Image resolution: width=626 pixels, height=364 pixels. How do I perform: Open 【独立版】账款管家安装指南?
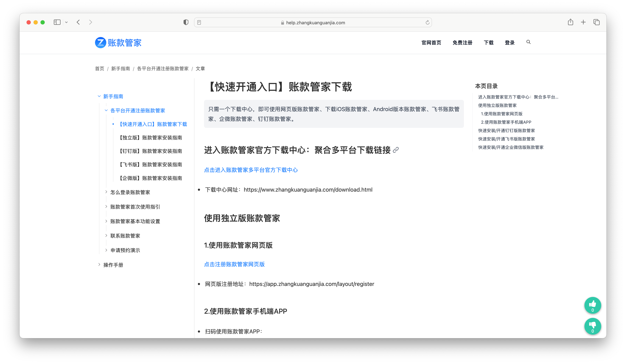150,138
